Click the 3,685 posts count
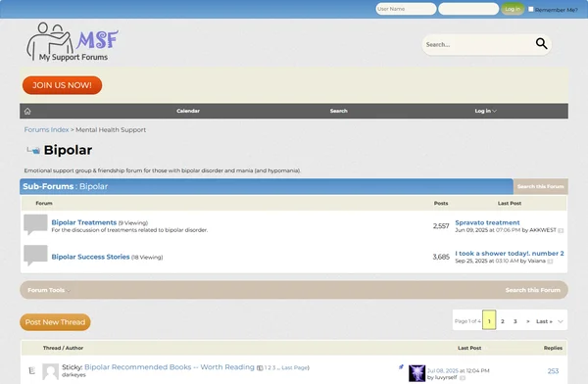 (x=441, y=257)
